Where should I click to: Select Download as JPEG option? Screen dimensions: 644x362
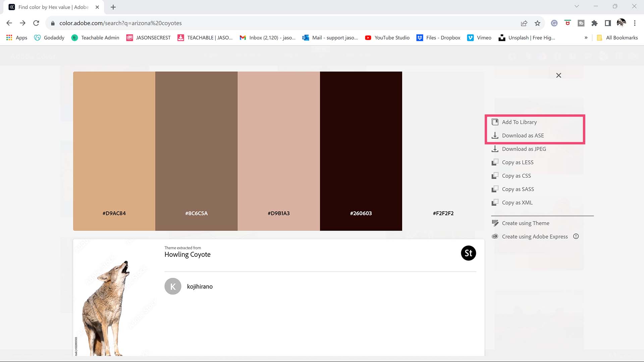pos(524,149)
